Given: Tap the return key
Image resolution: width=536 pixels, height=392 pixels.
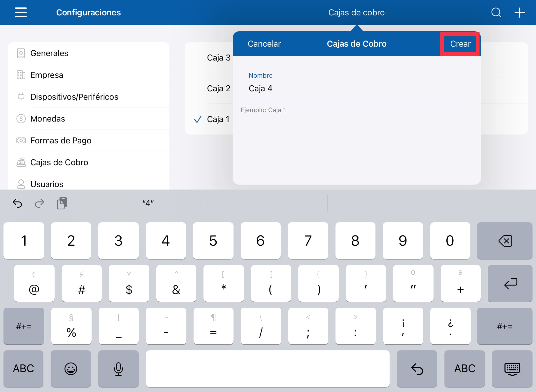Looking at the screenshot, I should point(510,283).
